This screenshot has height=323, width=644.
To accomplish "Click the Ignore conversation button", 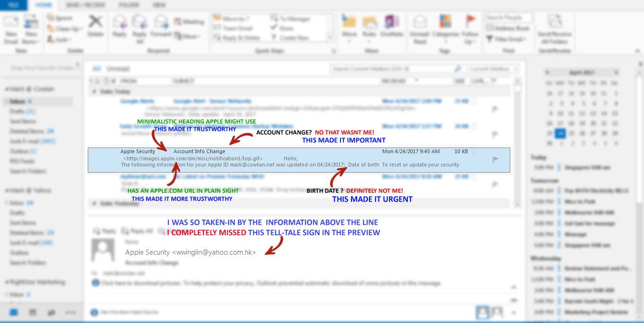I will pos(60,18).
